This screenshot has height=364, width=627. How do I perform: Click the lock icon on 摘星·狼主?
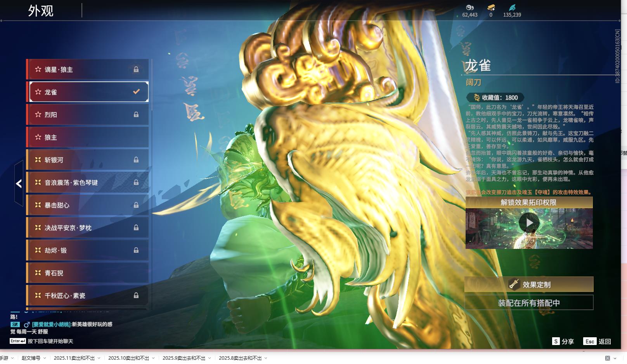coord(136,69)
